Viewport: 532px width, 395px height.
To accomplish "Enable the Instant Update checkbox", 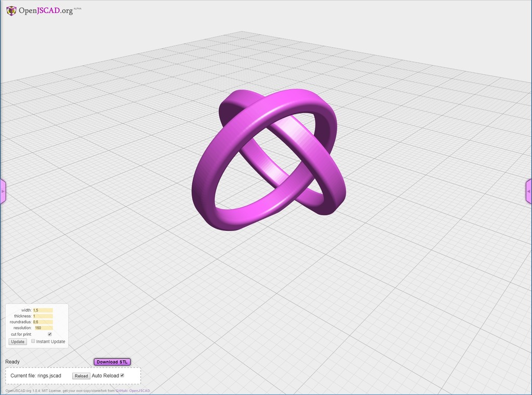I will pos(33,341).
